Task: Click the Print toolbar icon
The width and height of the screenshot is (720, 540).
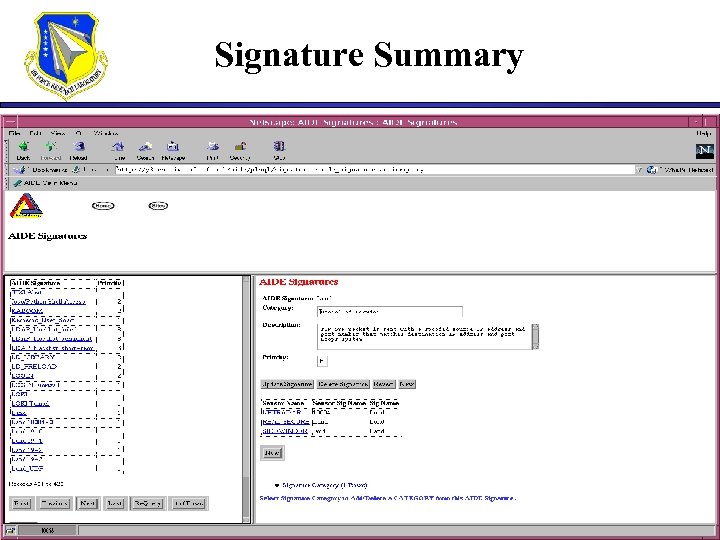Action: pyautogui.click(x=213, y=146)
